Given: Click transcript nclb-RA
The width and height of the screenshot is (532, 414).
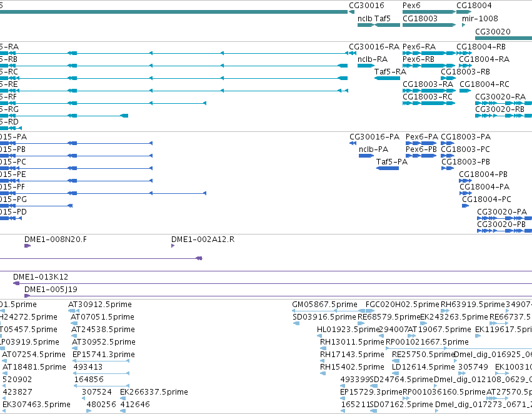Looking at the screenshot, I should click(373, 59).
